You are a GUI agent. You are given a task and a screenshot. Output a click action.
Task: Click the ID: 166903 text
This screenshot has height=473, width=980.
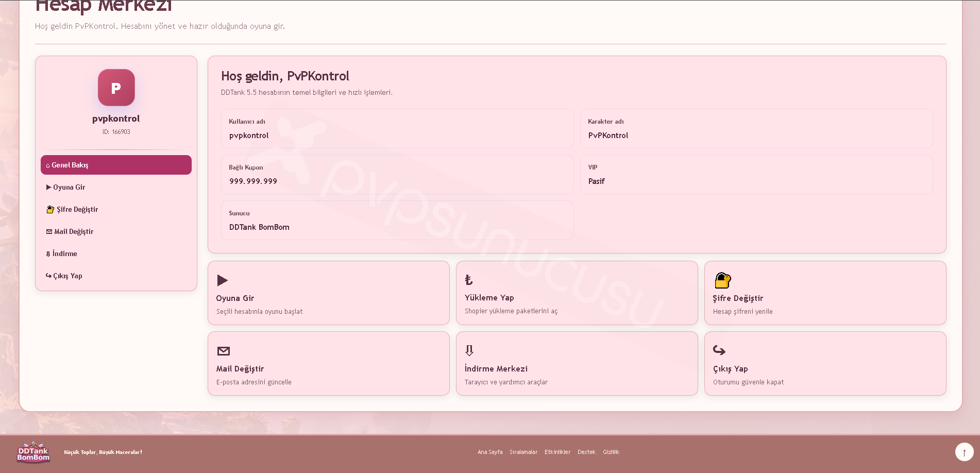[x=116, y=132]
